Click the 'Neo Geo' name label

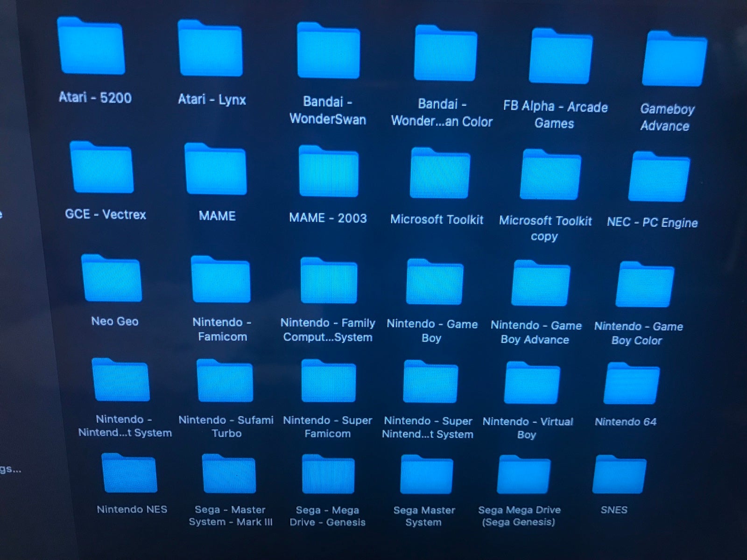tap(115, 321)
